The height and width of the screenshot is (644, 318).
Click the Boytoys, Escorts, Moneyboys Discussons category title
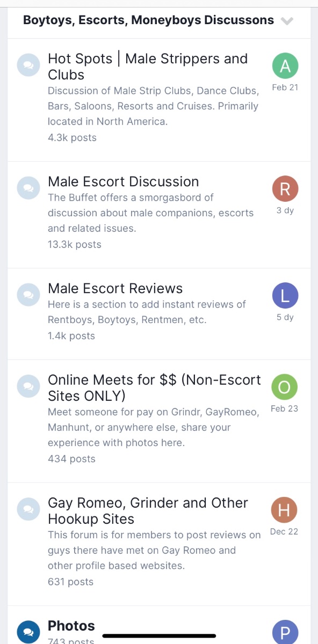[x=148, y=20]
